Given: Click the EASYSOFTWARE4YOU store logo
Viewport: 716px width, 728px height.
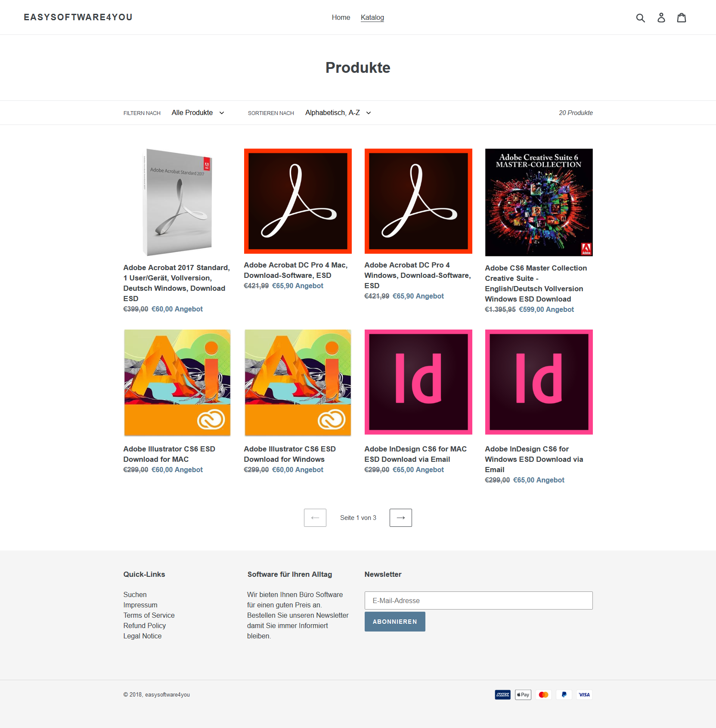Looking at the screenshot, I should pyautogui.click(x=78, y=17).
